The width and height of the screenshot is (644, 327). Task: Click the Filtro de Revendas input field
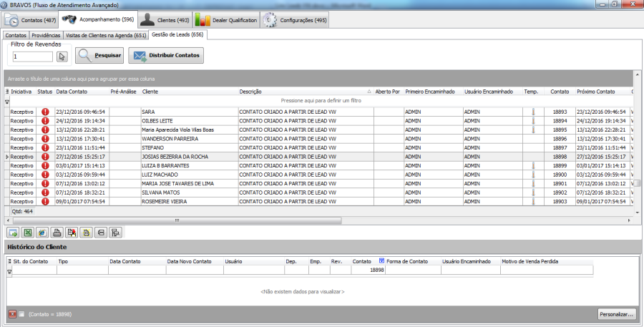click(33, 57)
